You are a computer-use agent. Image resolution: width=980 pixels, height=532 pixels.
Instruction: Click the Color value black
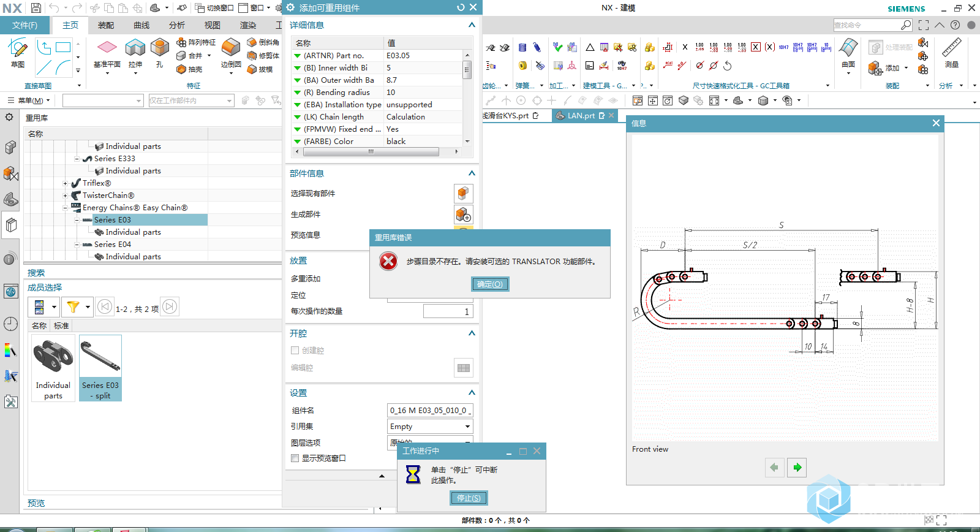click(x=396, y=142)
